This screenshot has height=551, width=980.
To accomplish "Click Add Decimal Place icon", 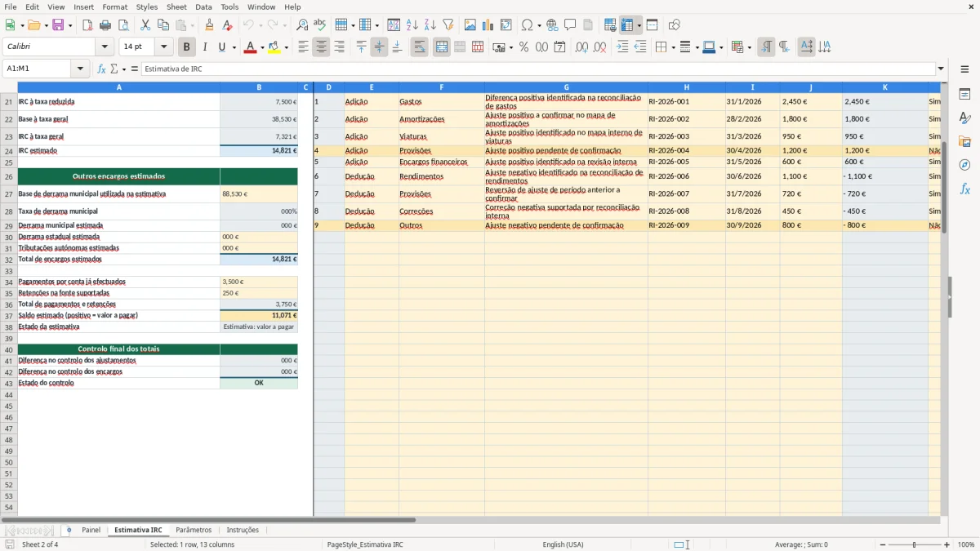I will (x=581, y=47).
